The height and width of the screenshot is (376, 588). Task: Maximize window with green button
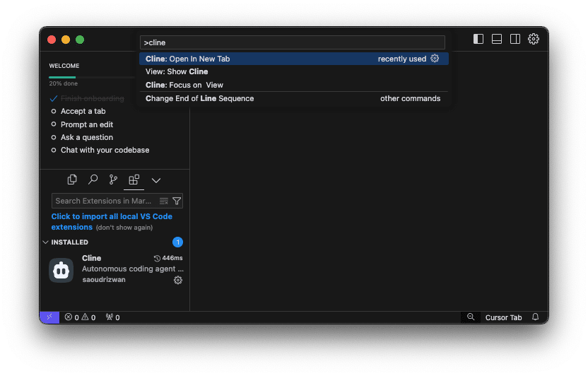(x=80, y=40)
